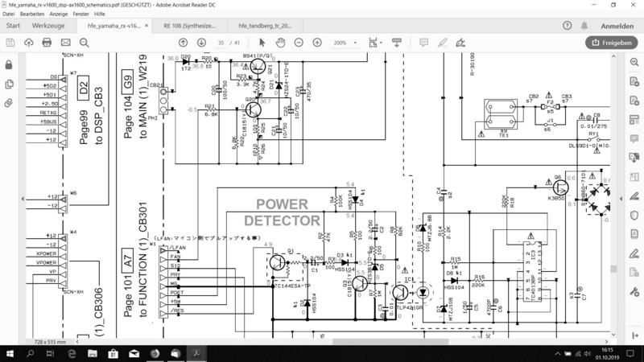Collapse the tools pane using bottom arrow-to-bar icon

635,335
